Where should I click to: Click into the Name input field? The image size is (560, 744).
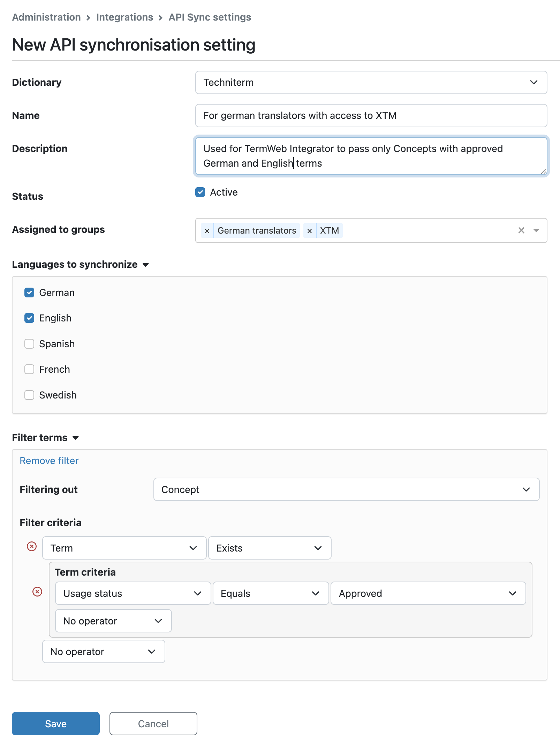click(x=371, y=116)
